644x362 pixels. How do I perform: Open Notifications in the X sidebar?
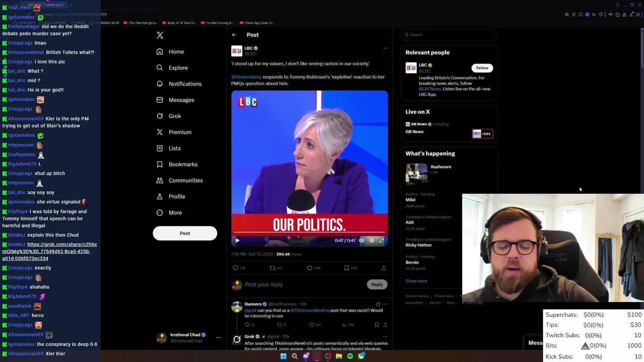click(x=179, y=84)
